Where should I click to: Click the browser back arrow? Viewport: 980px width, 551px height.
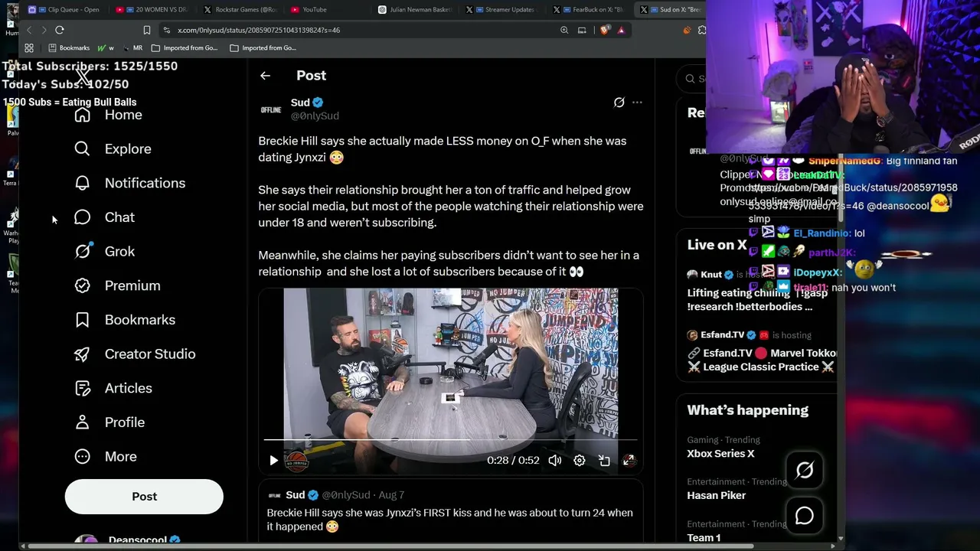[29, 30]
